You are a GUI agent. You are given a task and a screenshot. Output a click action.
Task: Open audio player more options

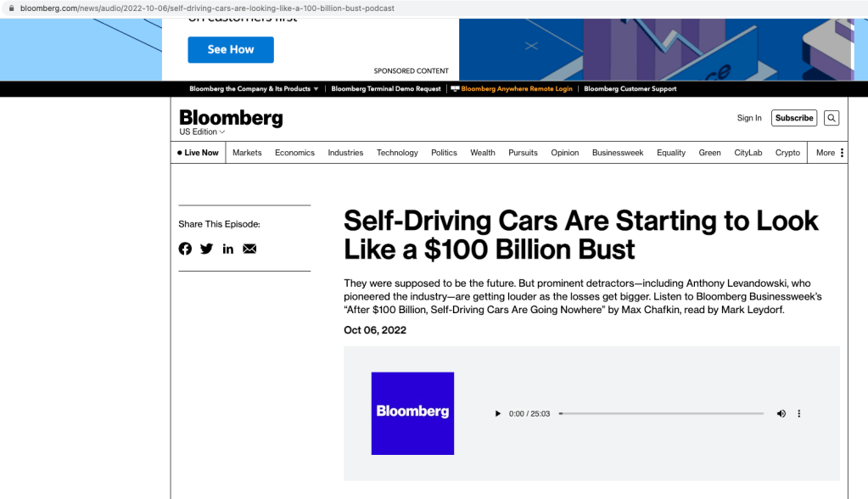(x=799, y=414)
